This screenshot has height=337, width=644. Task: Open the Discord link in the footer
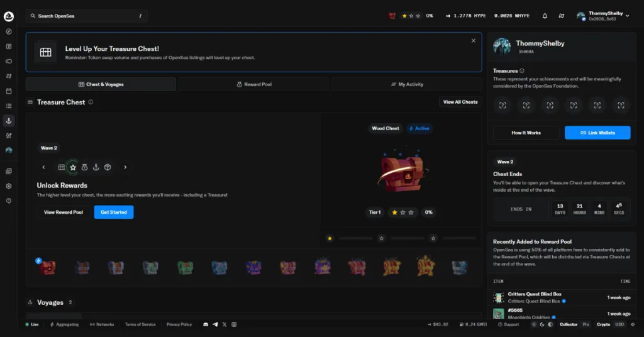pos(205,324)
